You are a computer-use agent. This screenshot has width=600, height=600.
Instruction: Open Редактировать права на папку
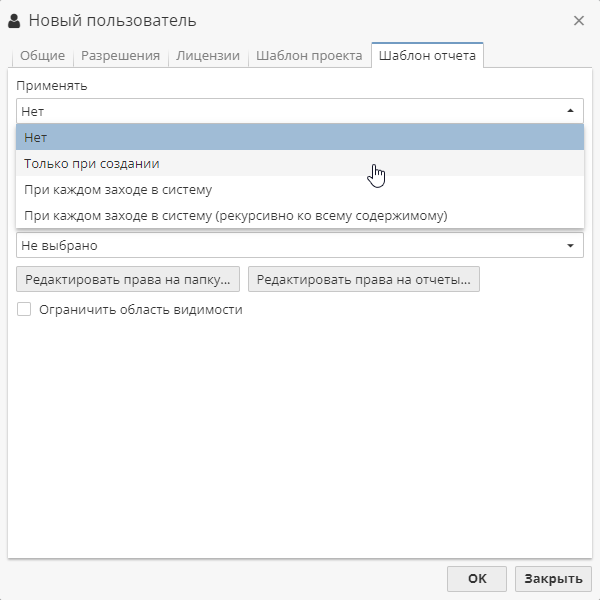click(x=128, y=279)
